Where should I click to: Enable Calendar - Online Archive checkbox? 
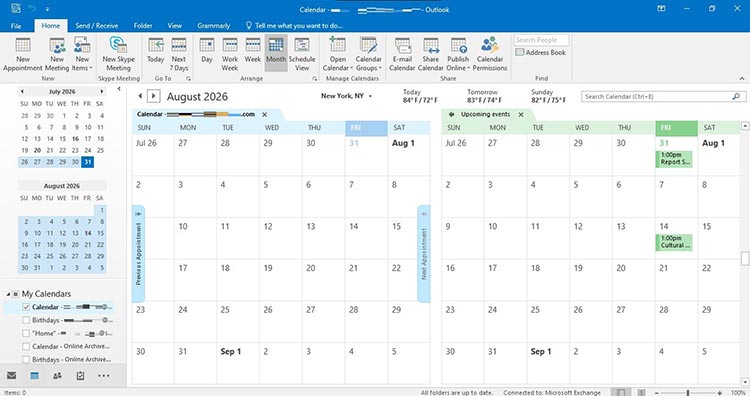[x=26, y=346]
